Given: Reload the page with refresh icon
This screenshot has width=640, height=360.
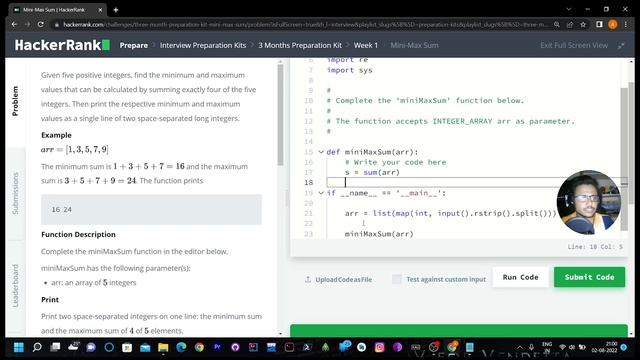Looking at the screenshot, I should coord(40,24).
